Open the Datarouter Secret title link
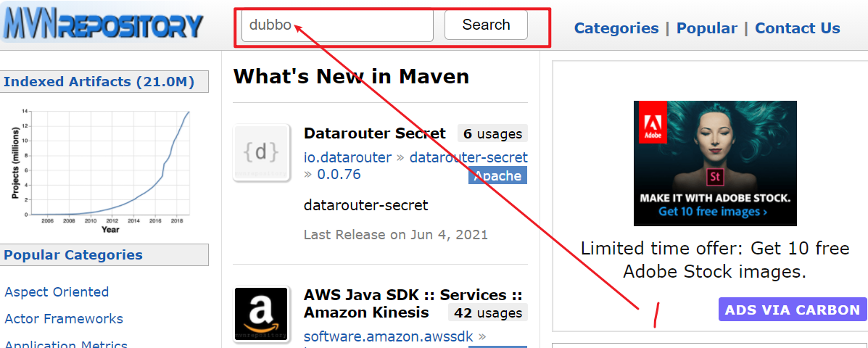 [375, 133]
